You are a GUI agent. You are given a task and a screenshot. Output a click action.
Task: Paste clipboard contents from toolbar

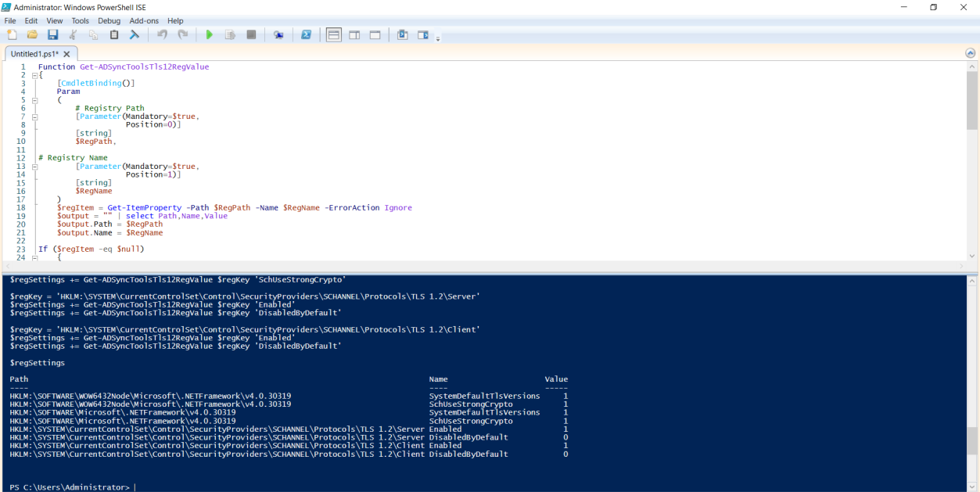(x=114, y=34)
